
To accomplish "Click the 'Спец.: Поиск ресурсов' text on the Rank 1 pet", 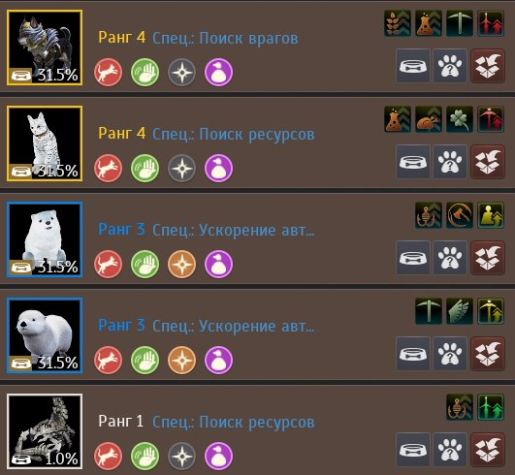I will click(x=233, y=422).
